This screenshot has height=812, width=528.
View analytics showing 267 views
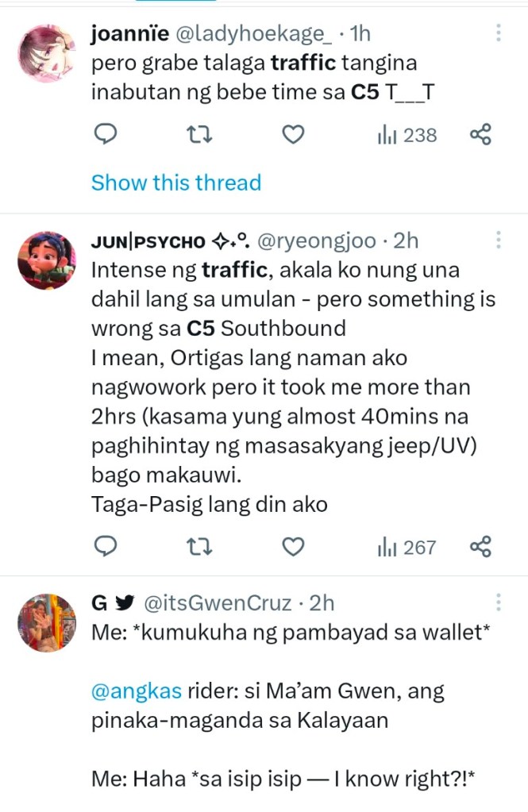[x=407, y=547]
